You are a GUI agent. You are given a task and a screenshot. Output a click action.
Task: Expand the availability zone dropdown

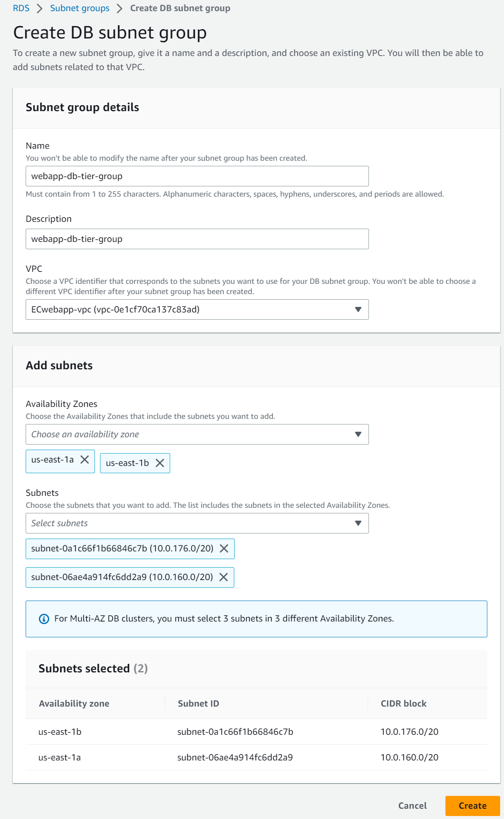click(197, 434)
